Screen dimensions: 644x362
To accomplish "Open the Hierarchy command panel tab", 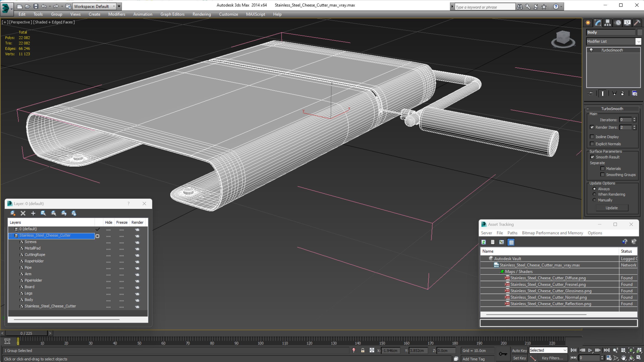I will click(607, 23).
